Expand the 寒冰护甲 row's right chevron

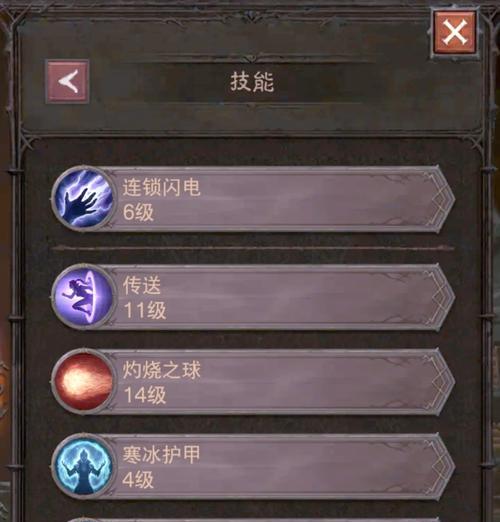point(442,466)
